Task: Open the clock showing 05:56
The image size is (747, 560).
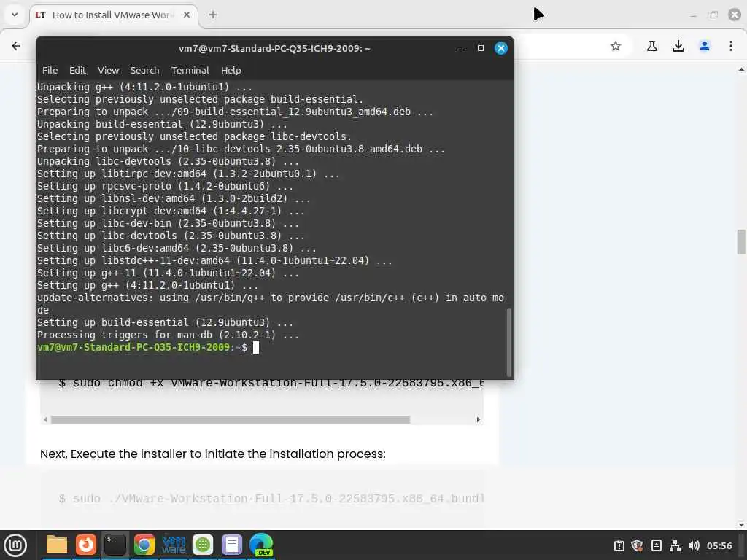Action: click(x=719, y=545)
